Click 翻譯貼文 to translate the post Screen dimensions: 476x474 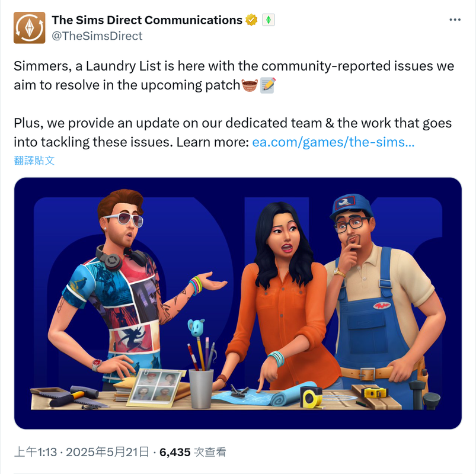pyautogui.click(x=34, y=160)
